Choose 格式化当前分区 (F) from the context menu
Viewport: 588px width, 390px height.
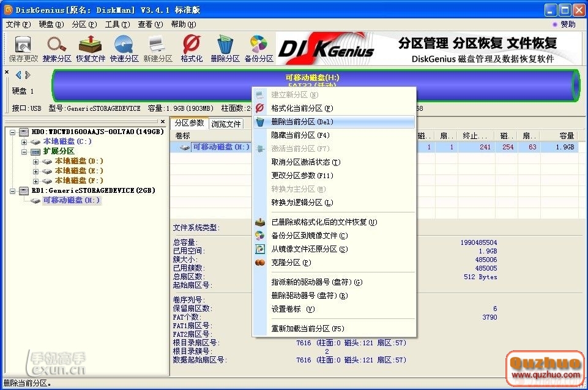(302, 108)
